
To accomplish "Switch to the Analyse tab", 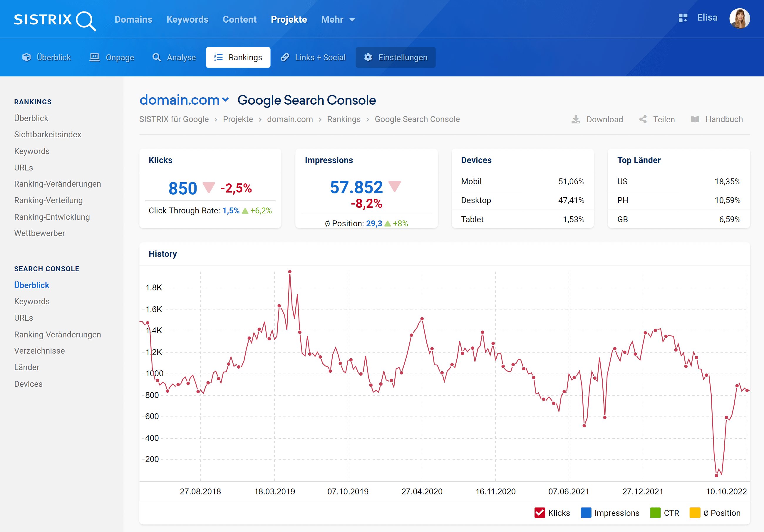I will pyautogui.click(x=174, y=57).
